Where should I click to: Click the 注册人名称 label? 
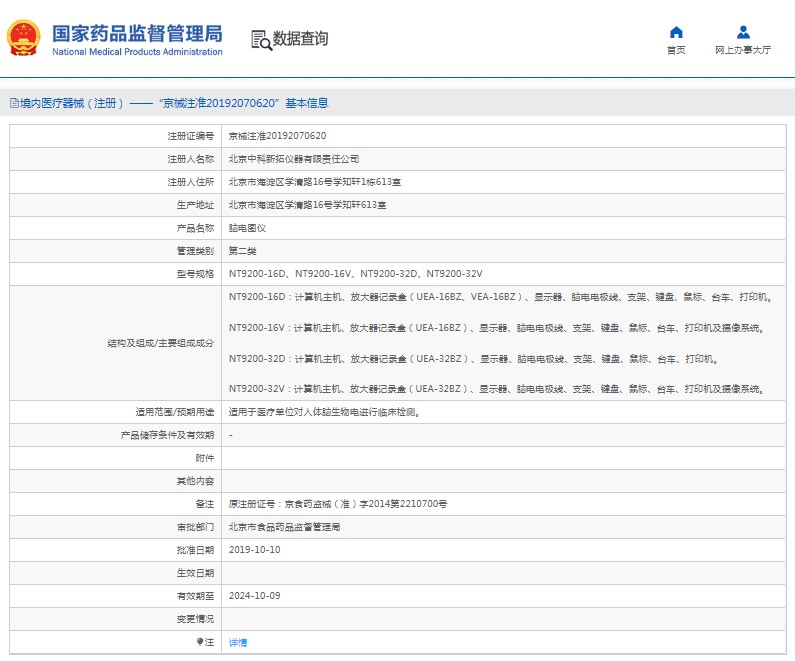click(191, 159)
